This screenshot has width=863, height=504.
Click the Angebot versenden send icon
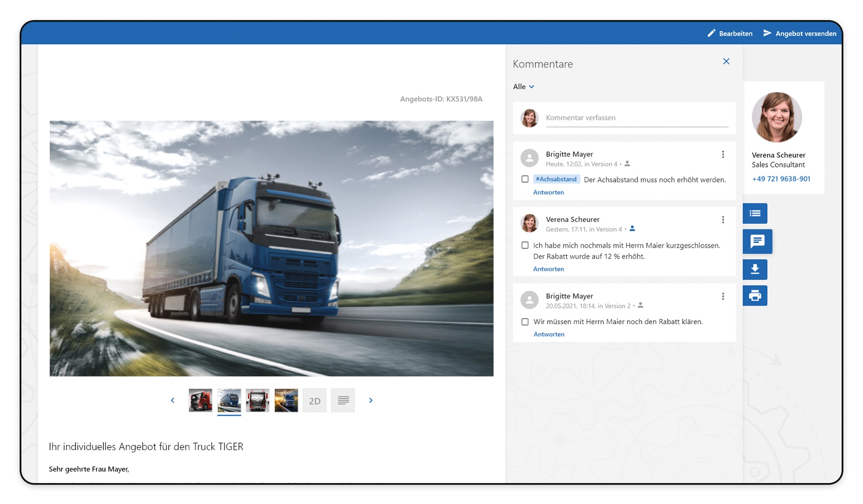[x=767, y=33]
